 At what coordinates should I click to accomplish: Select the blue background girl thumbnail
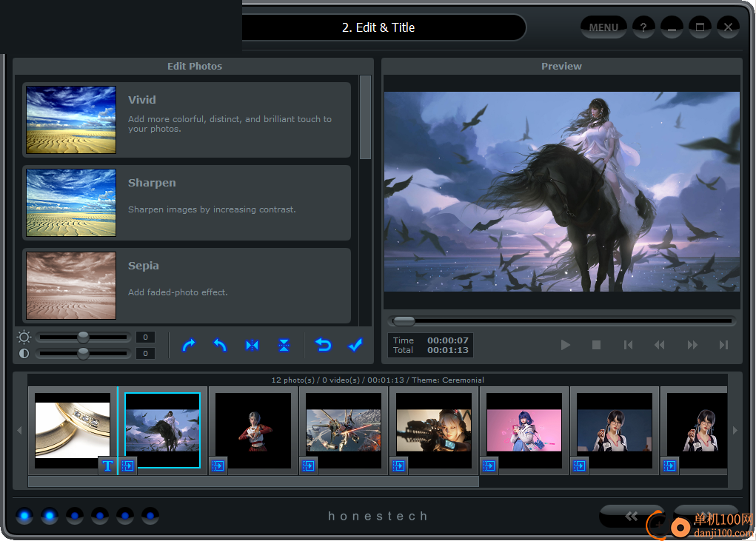point(615,430)
